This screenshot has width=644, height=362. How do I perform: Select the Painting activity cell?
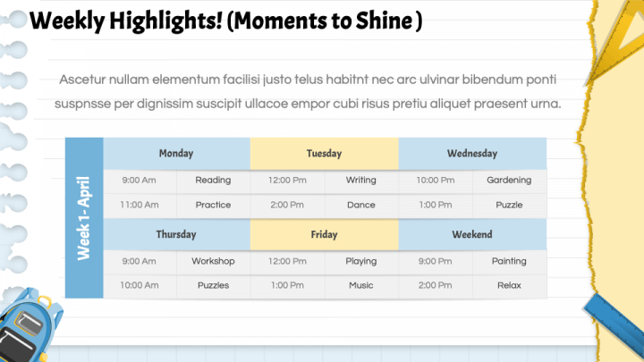(509, 261)
